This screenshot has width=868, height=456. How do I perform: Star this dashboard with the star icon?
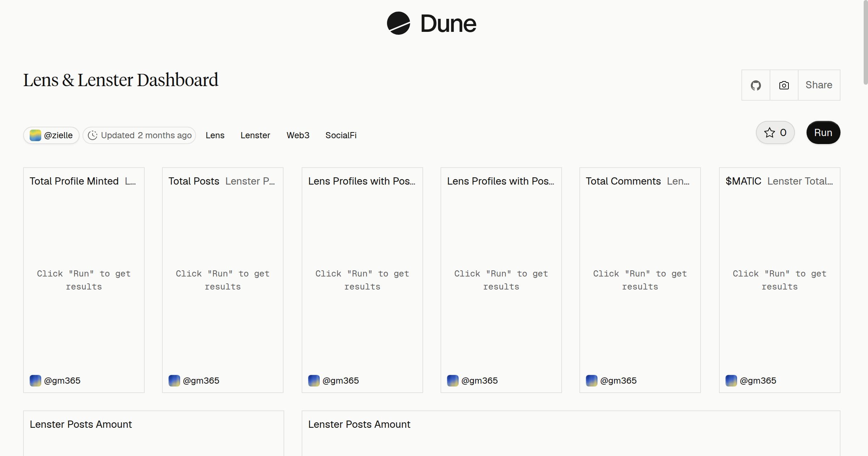click(769, 133)
